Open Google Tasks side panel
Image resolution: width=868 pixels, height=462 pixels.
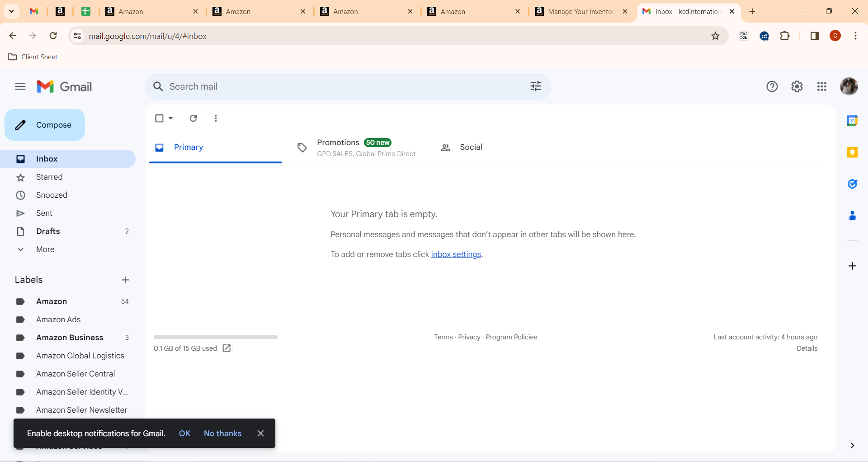pos(852,184)
